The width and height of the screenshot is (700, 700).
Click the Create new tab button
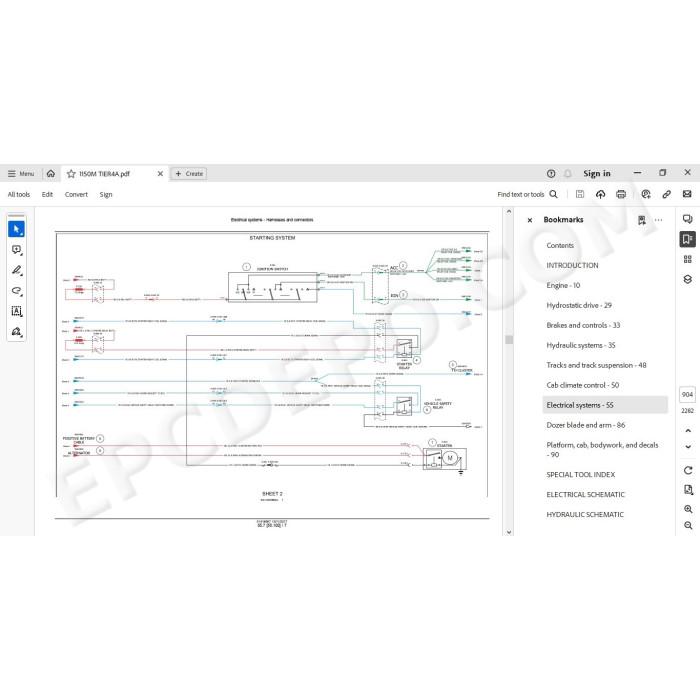tap(189, 174)
